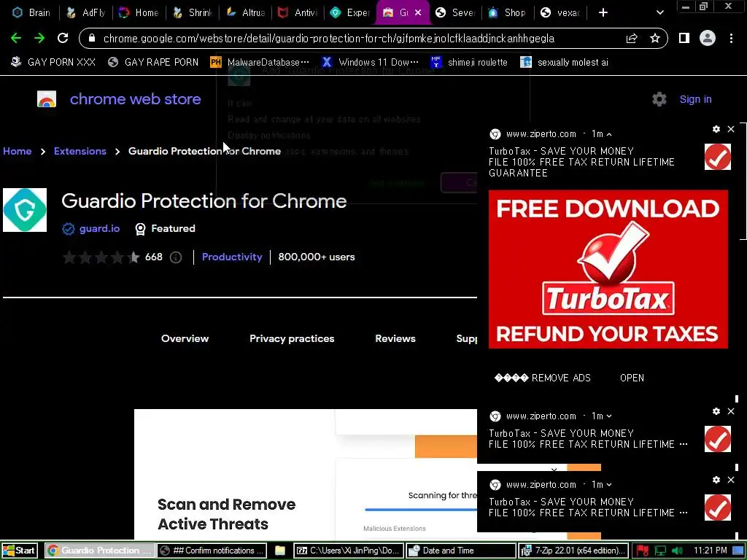Click Sign in link
The height and width of the screenshot is (560, 747).
(x=695, y=99)
